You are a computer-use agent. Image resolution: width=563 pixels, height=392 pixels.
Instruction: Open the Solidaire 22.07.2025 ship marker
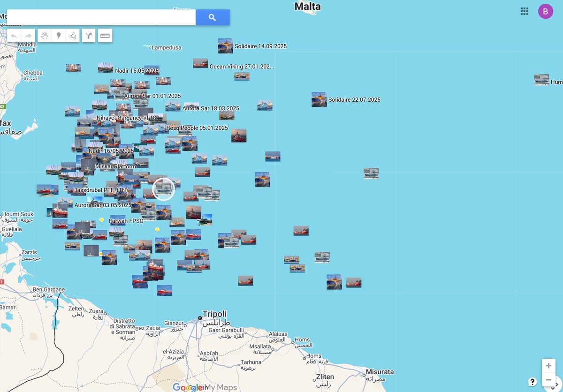(319, 99)
